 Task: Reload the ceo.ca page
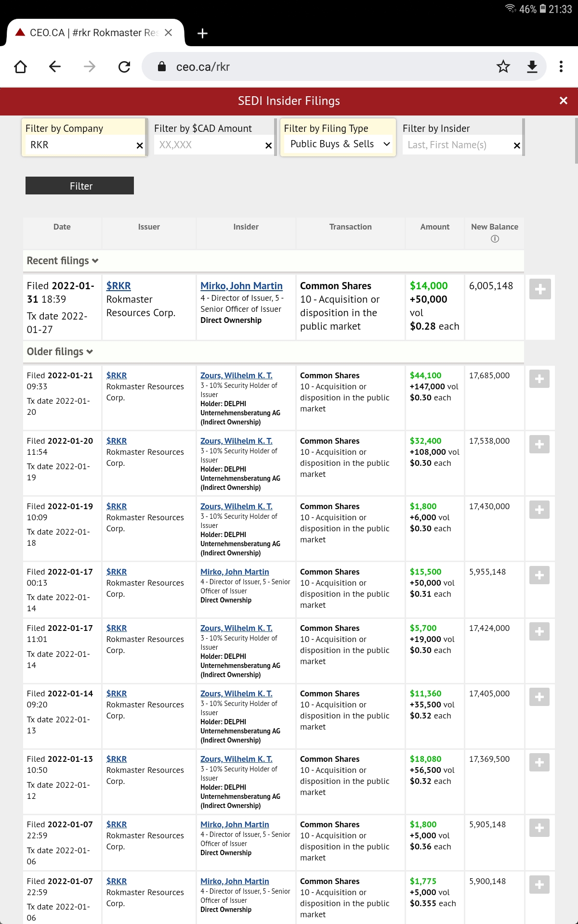(124, 66)
